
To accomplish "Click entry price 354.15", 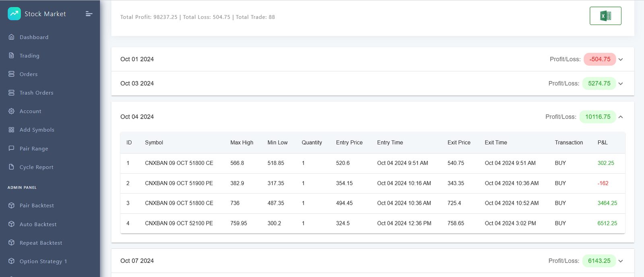I will pos(344,183).
